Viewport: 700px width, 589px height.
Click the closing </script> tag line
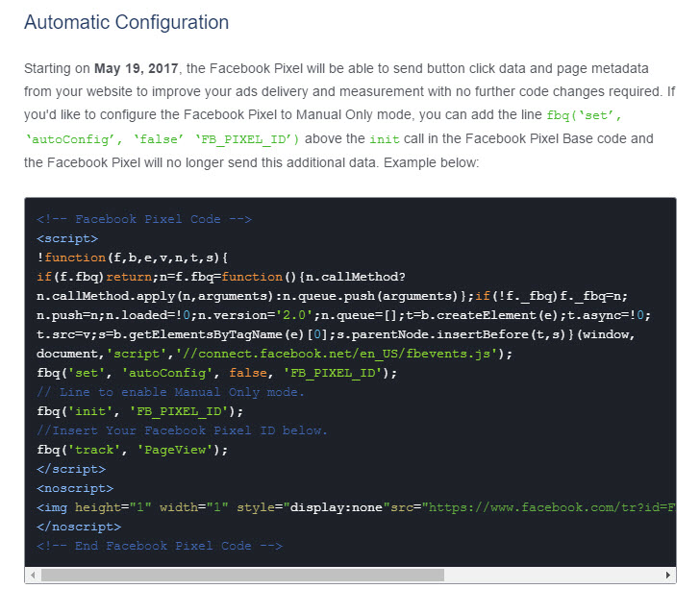pos(71,469)
